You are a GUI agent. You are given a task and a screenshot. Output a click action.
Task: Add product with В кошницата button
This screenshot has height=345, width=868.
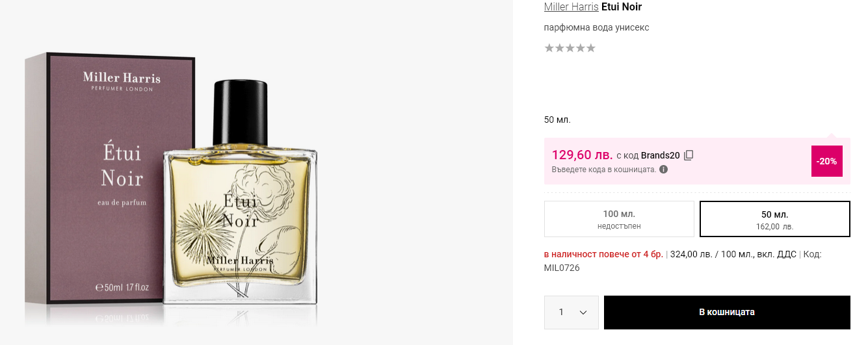pos(726,313)
